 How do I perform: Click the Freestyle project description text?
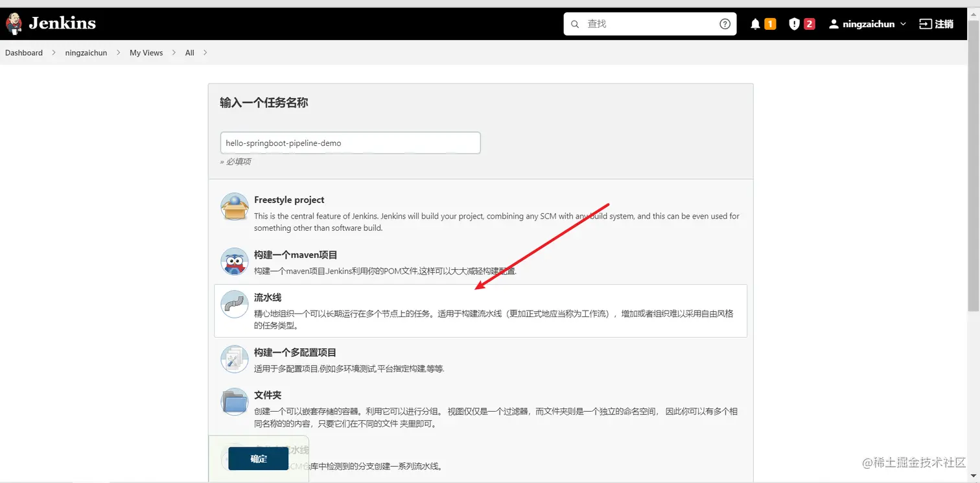pyautogui.click(x=496, y=222)
